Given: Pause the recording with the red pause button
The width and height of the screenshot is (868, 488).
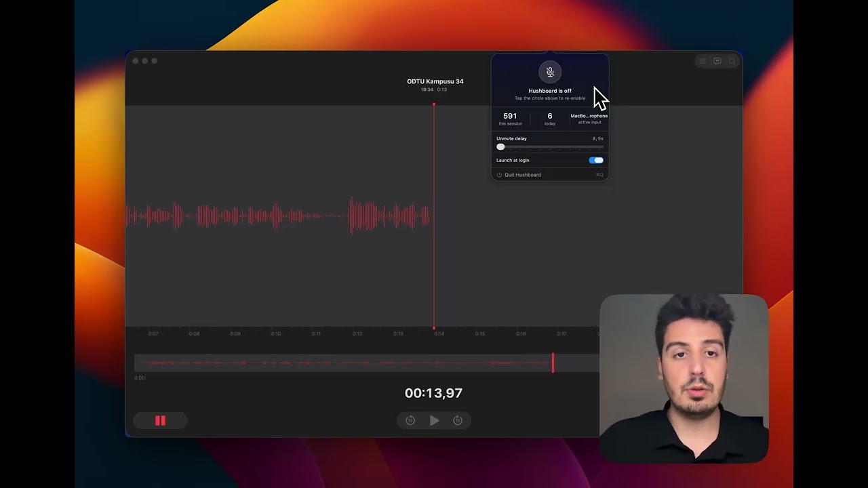Looking at the screenshot, I should [161, 421].
